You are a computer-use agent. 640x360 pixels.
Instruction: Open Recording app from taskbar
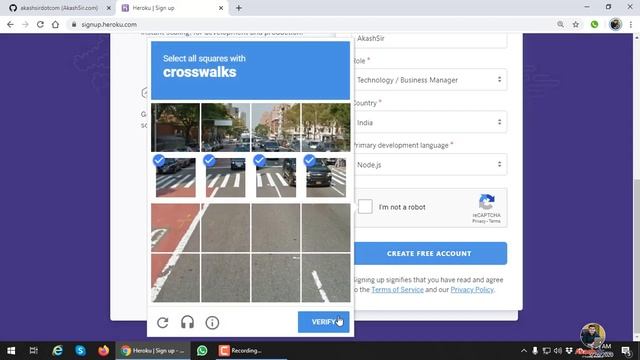coord(251,350)
